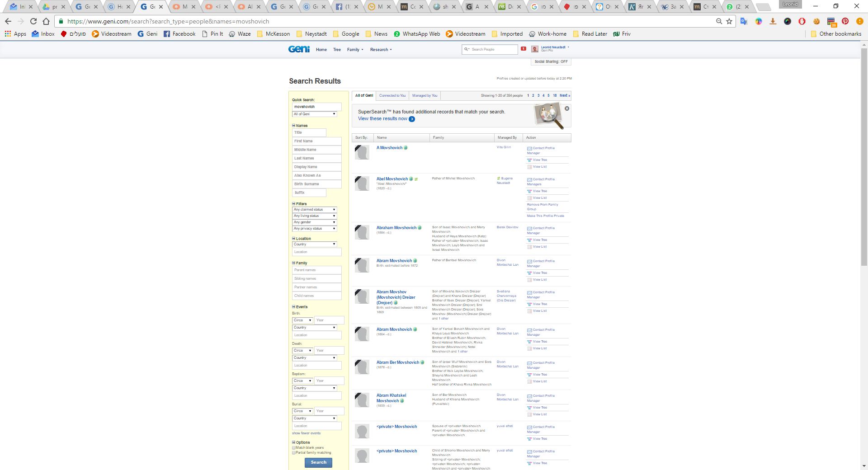The height and width of the screenshot is (470, 868).
Task: Click the Contact Profile Manager envelope for A Movshovich
Action: click(529, 148)
